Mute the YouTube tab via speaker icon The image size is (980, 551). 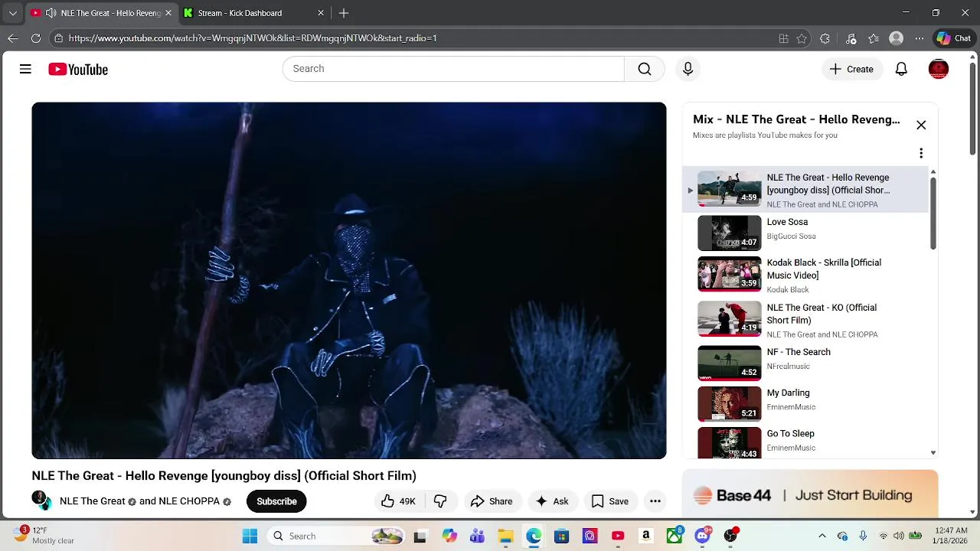tap(51, 13)
